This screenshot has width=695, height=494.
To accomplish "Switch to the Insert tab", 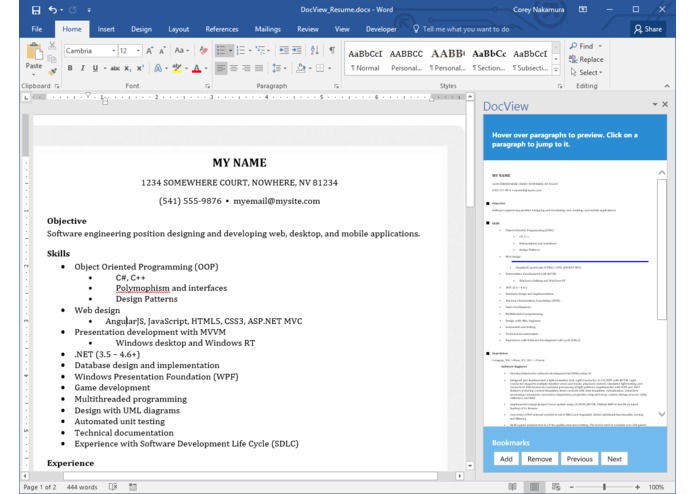I will [106, 29].
